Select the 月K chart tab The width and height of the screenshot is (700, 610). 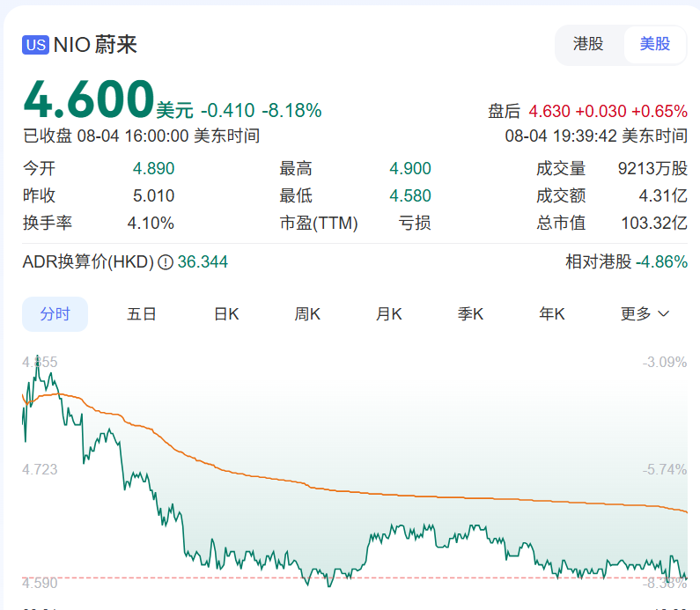(x=389, y=314)
